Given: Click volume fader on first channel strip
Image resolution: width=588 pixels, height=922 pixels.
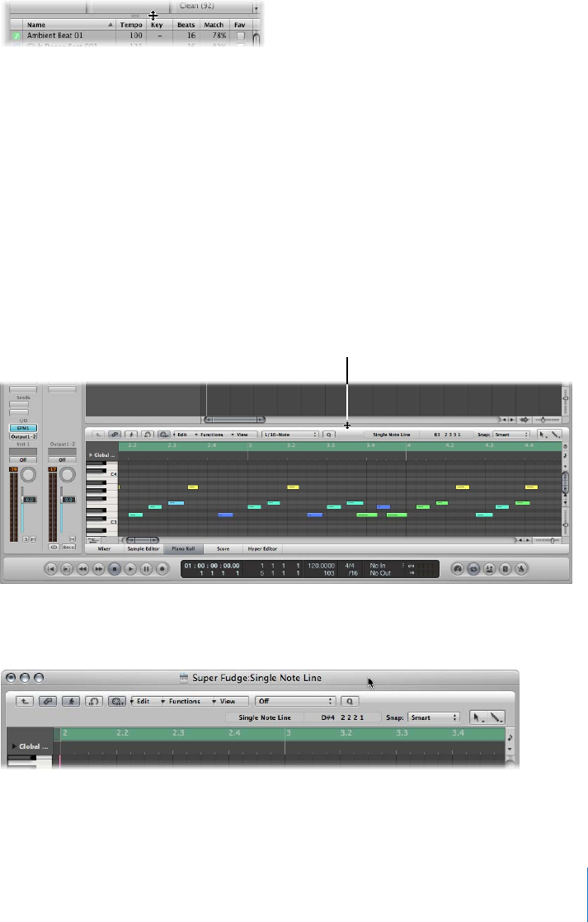Looking at the screenshot, I should (30, 499).
